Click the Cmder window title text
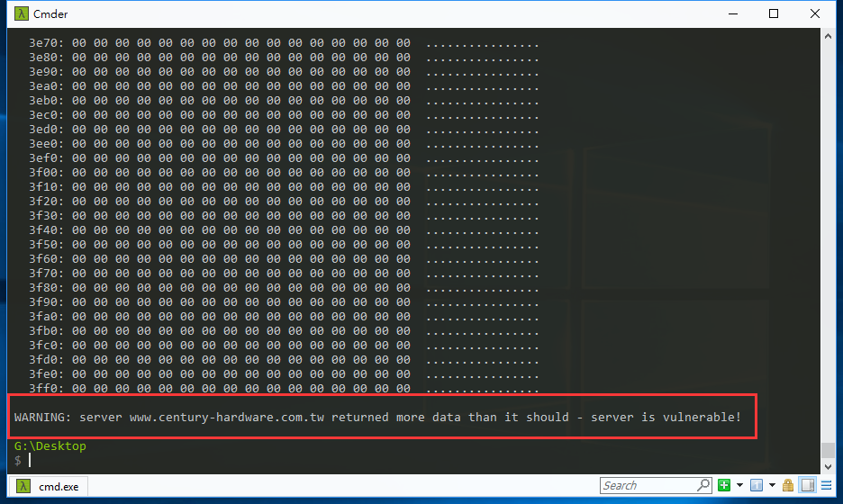 50,14
